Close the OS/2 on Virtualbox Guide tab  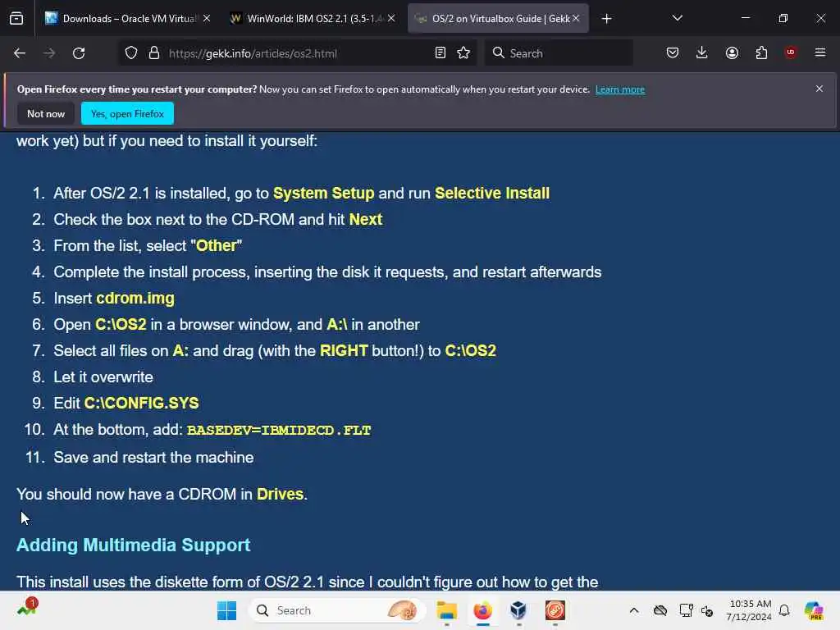coord(577,18)
